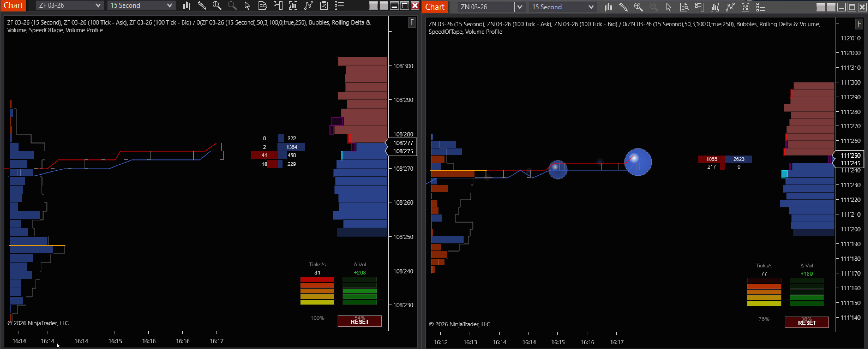Click the 100% label in ZF chart
The image size is (868, 349).
[x=317, y=318]
